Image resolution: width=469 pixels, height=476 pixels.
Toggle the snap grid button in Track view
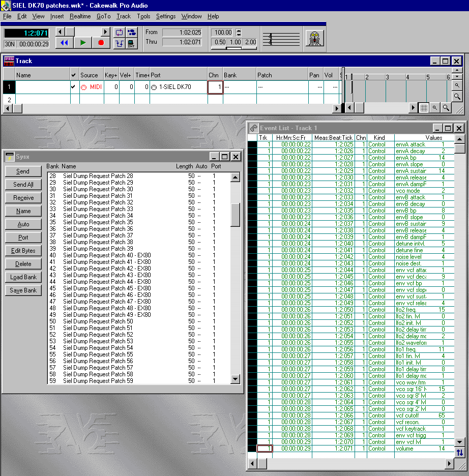(424, 108)
